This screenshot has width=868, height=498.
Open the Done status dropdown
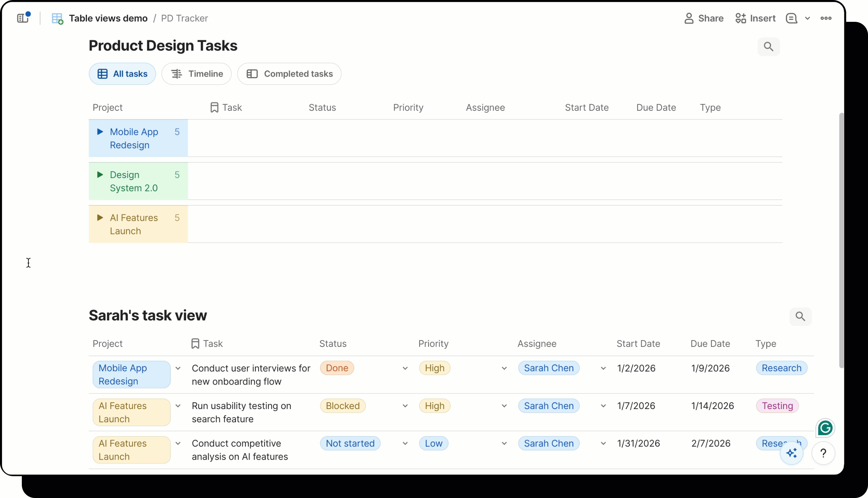406,368
